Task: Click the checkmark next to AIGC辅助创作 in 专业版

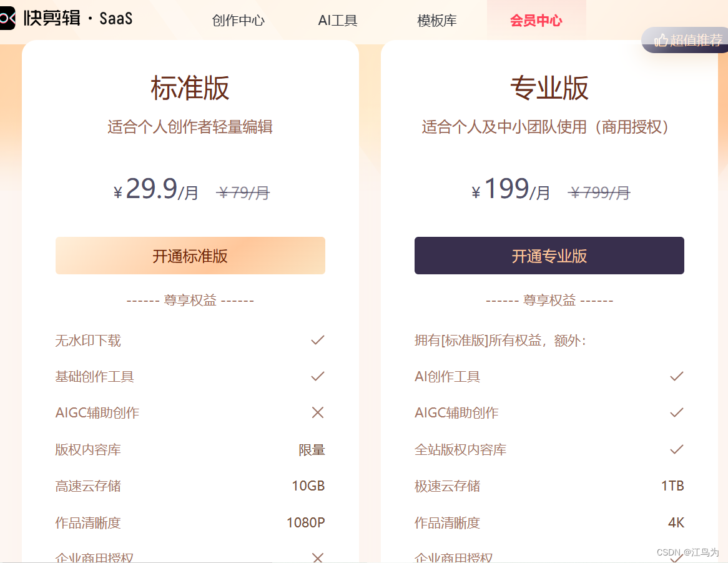Action: 676,412
